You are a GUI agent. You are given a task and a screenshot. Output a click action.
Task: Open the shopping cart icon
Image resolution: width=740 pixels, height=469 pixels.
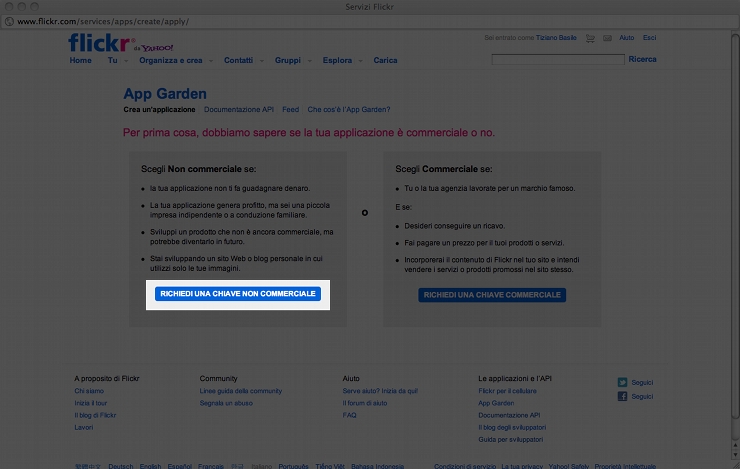590,38
